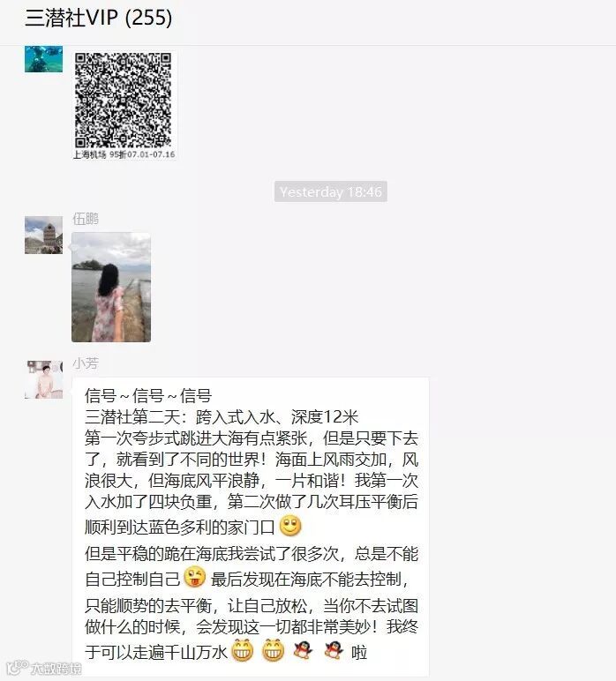Click the tongue-out winking emoji
616x681 pixels.
click(x=195, y=577)
